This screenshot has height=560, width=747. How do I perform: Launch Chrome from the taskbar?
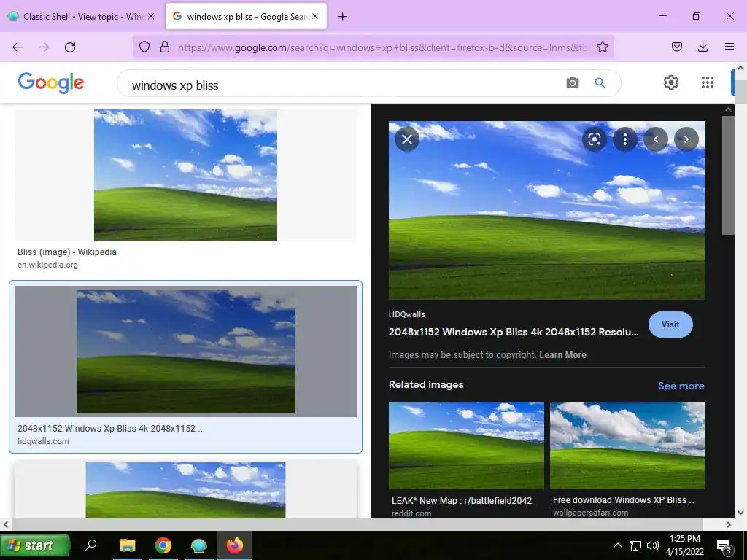(163, 545)
